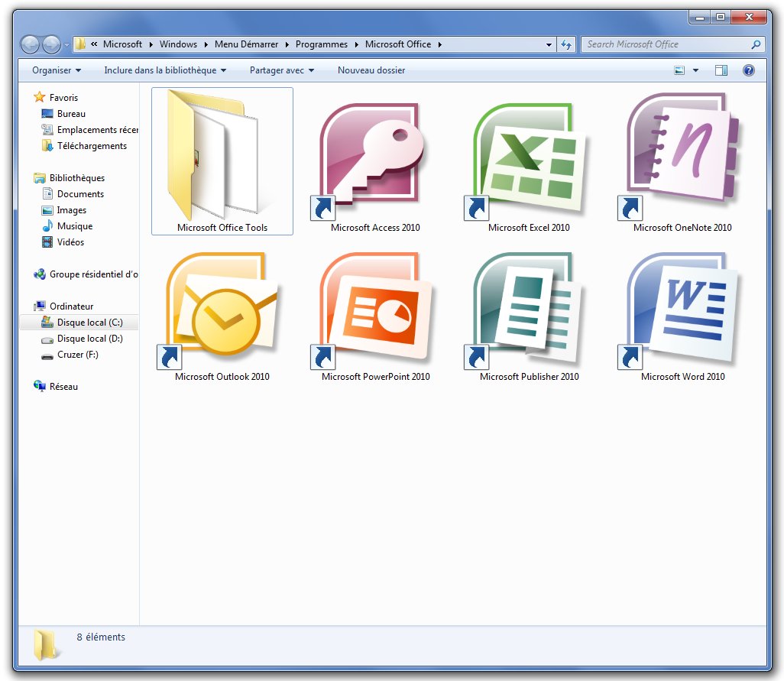
Task: Open Inclure dans la bibliothèque dropdown
Action: pos(165,70)
